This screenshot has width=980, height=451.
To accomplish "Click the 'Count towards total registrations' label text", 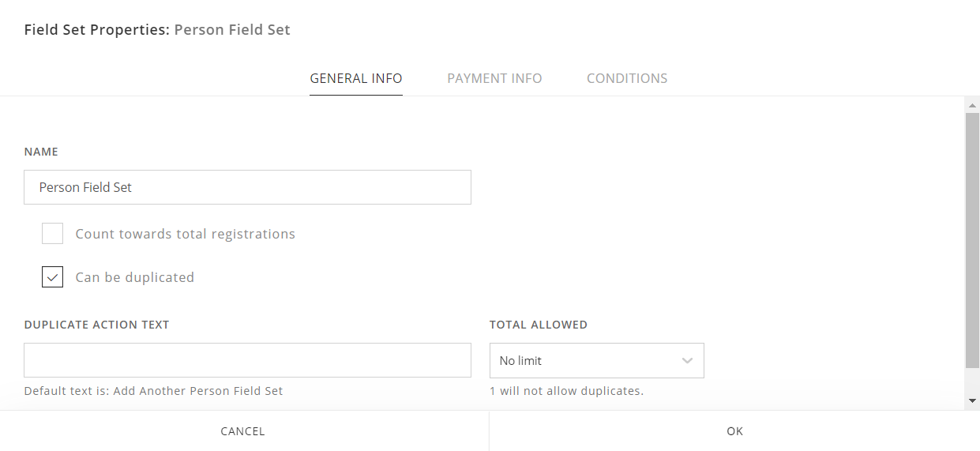I will 185,234.
